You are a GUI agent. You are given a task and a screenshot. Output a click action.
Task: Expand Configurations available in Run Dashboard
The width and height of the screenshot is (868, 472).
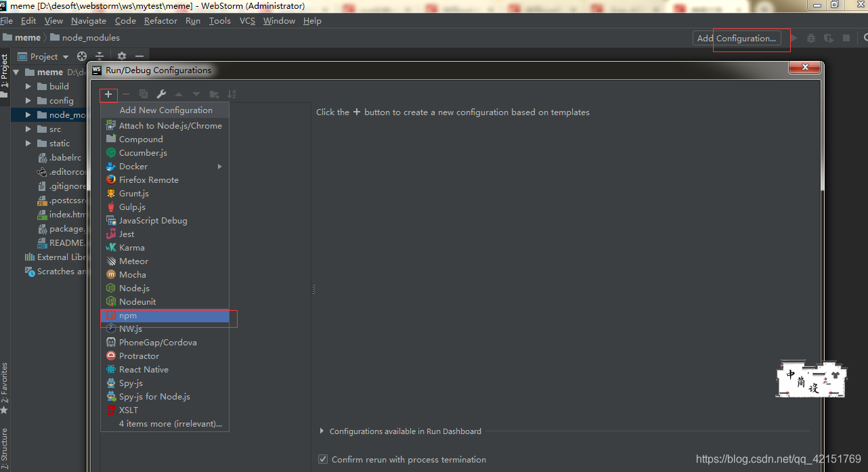coord(322,431)
